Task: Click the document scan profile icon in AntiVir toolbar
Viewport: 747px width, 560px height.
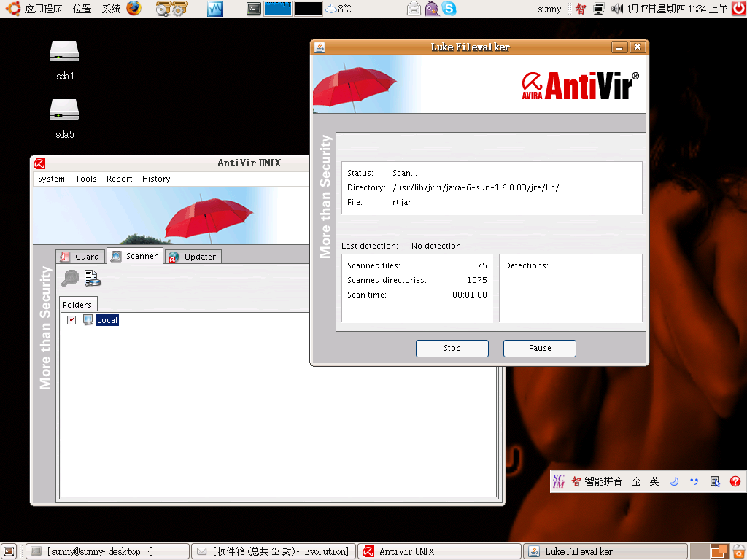Action: tap(93, 278)
